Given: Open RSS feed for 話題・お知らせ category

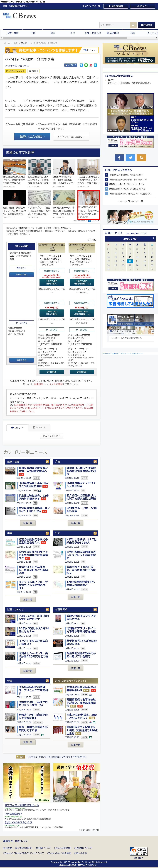Looking at the screenshot, I should pos(47,610).
